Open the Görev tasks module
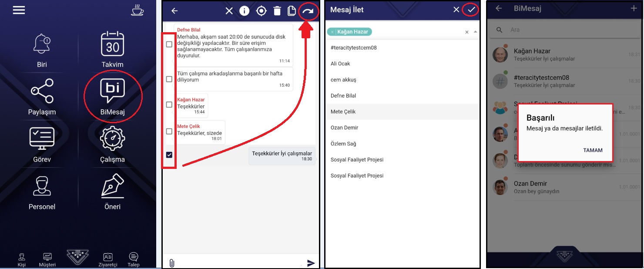Image resolution: width=644 pixels, height=269 pixels. point(42,145)
